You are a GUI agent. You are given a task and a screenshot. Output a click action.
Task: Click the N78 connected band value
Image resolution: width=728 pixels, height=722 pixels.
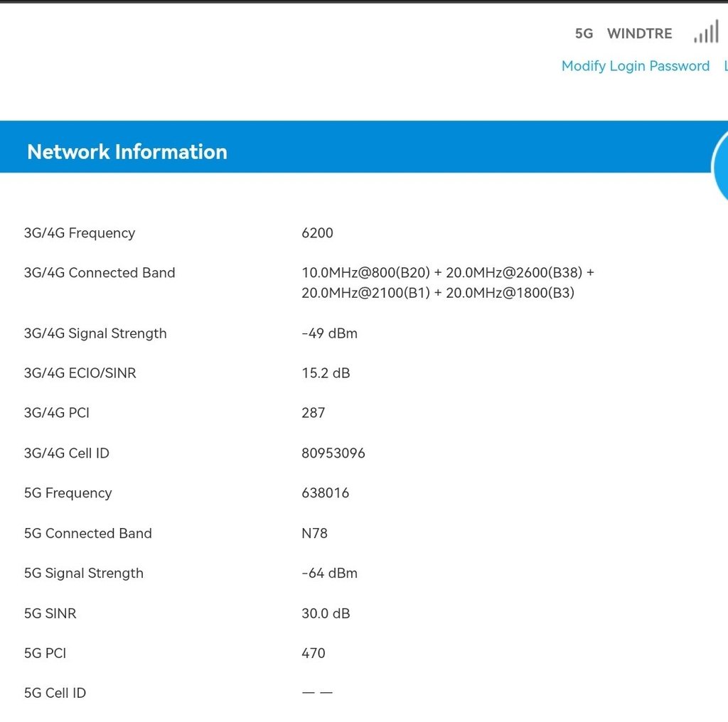pyautogui.click(x=314, y=533)
